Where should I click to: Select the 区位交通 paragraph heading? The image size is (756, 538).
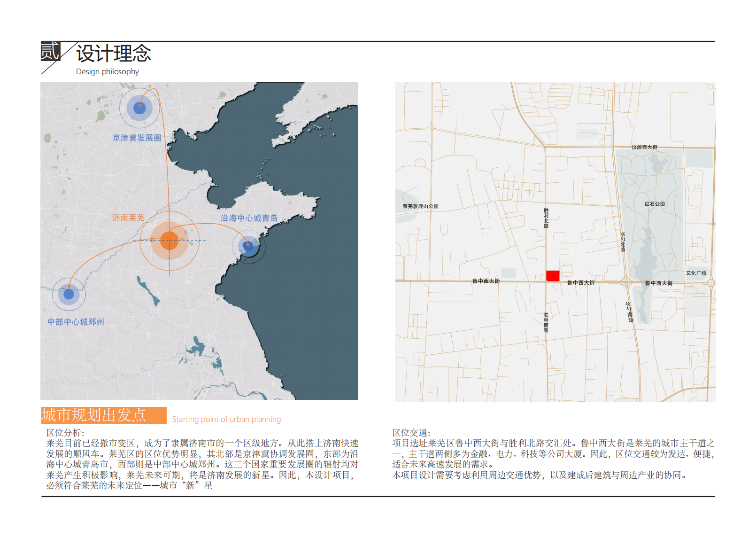pyautogui.click(x=411, y=433)
